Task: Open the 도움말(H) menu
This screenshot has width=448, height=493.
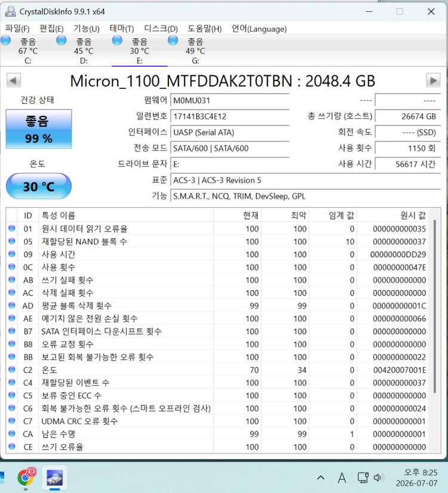Action: pos(204,29)
